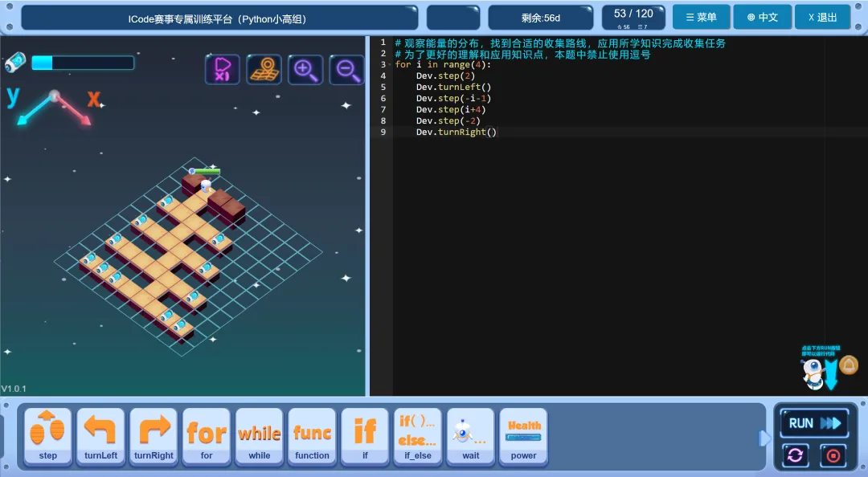
Task: Click line 3 for loop code
Action: pos(443,65)
